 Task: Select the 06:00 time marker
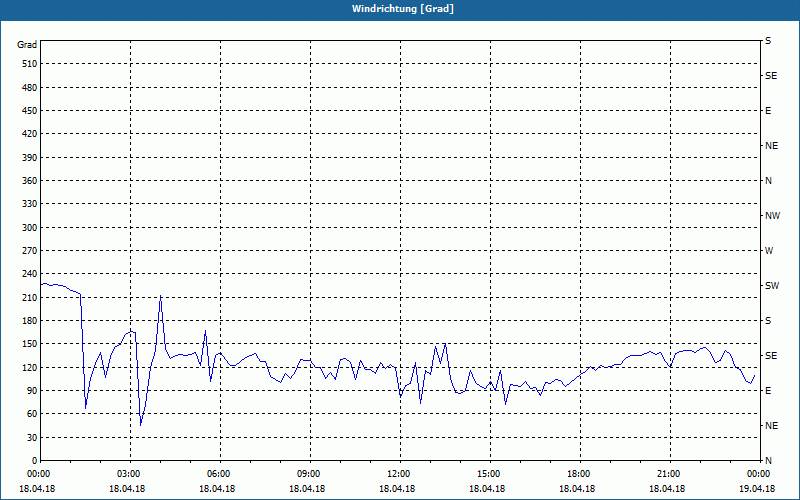tap(220, 474)
